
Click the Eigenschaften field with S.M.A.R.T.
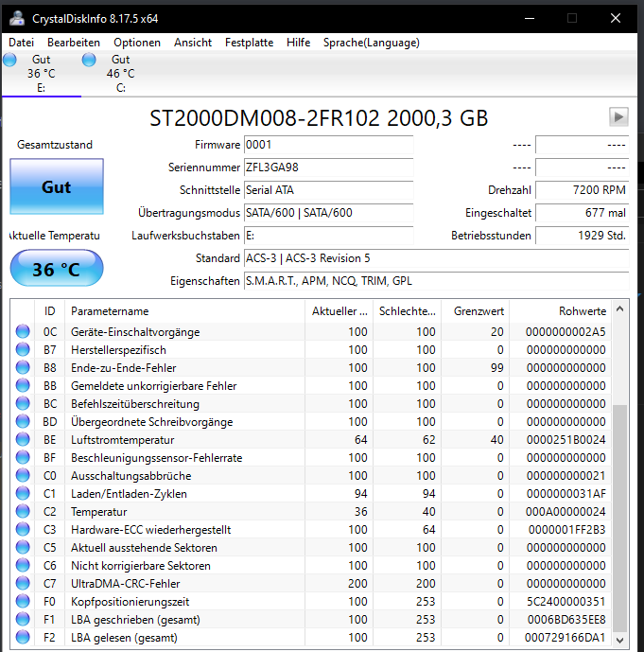436,281
